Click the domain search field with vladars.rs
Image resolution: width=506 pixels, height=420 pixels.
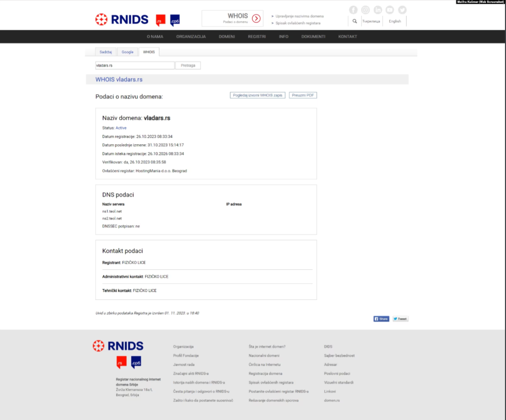click(134, 65)
